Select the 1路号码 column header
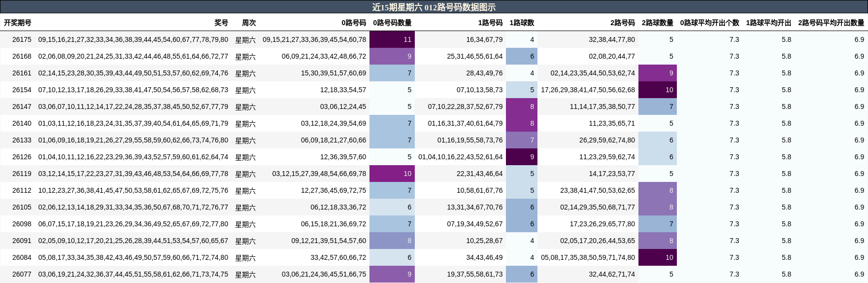This screenshot has width=868, height=283. coord(490,23)
